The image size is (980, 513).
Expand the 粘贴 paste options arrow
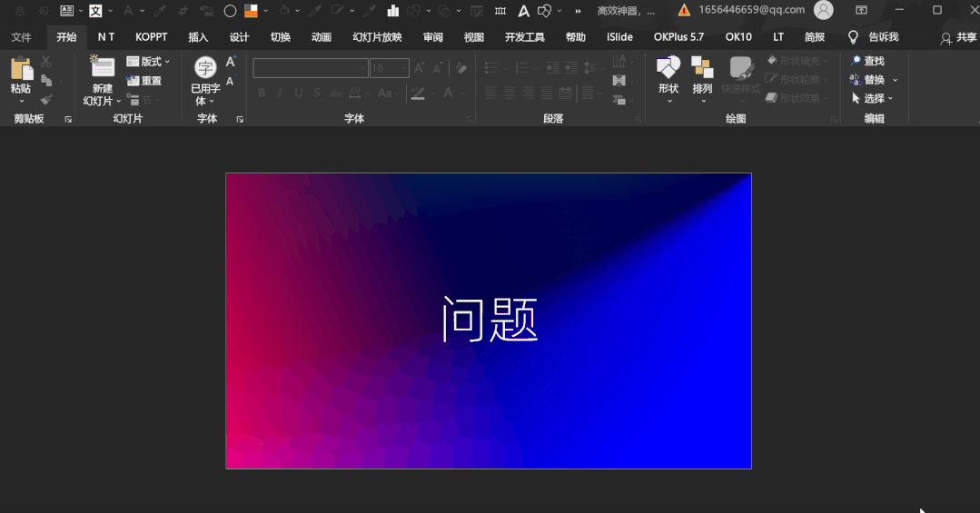click(x=21, y=101)
